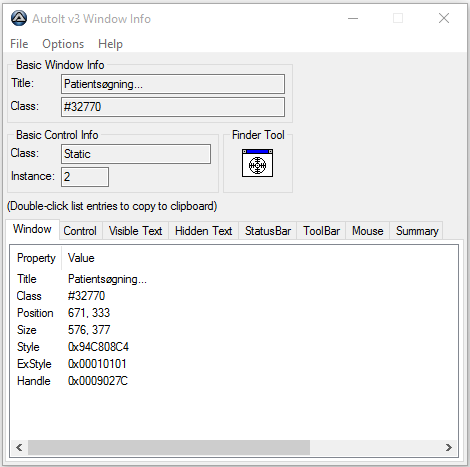The width and height of the screenshot is (470, 467).
Task: Switch to the Visible Text tab
Action: (x=135, y=231)
